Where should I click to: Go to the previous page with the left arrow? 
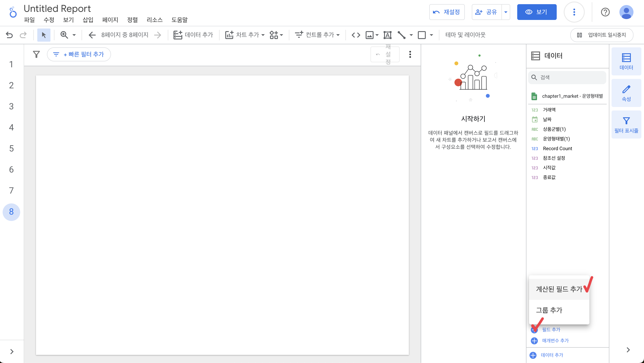tap(92, 35)
